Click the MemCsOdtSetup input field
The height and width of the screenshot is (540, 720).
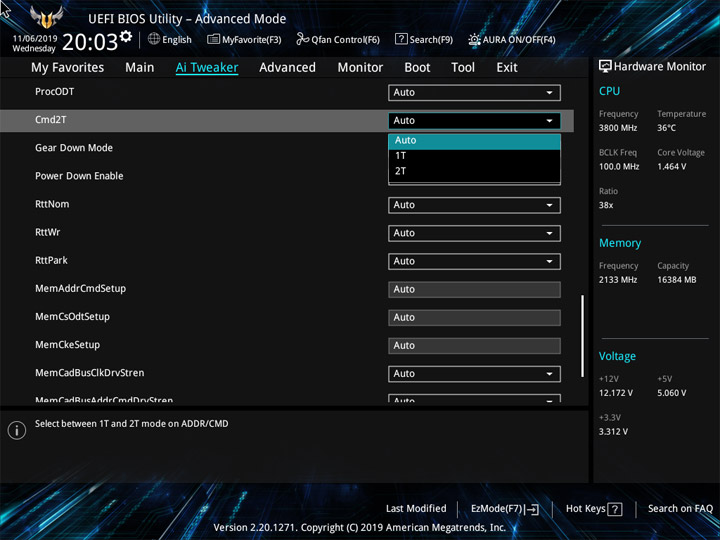coord(474,317)
